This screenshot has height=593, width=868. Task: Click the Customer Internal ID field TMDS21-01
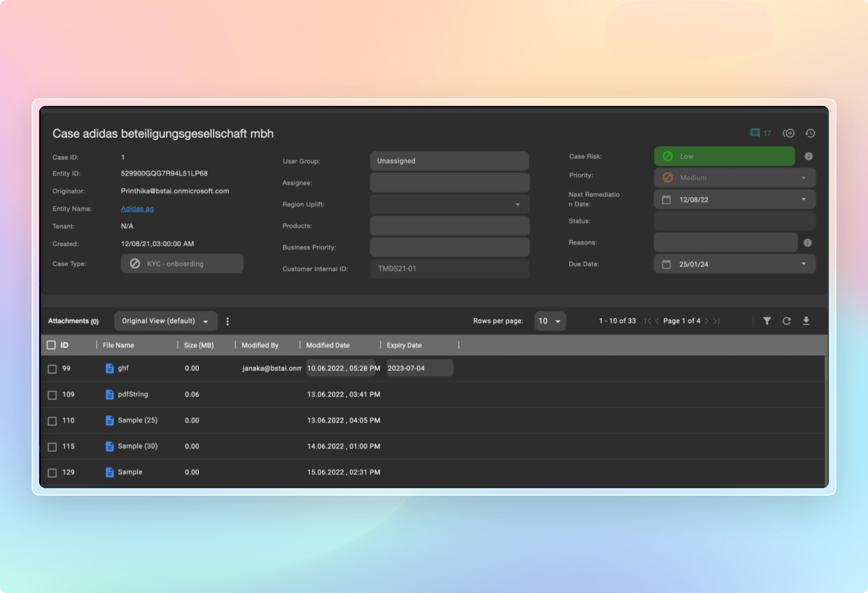449,269
